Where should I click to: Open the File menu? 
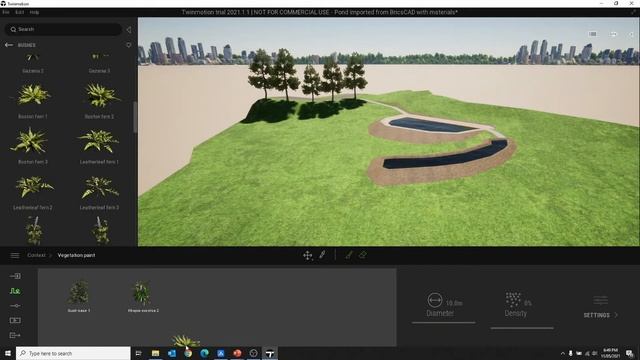pos(6,12)
